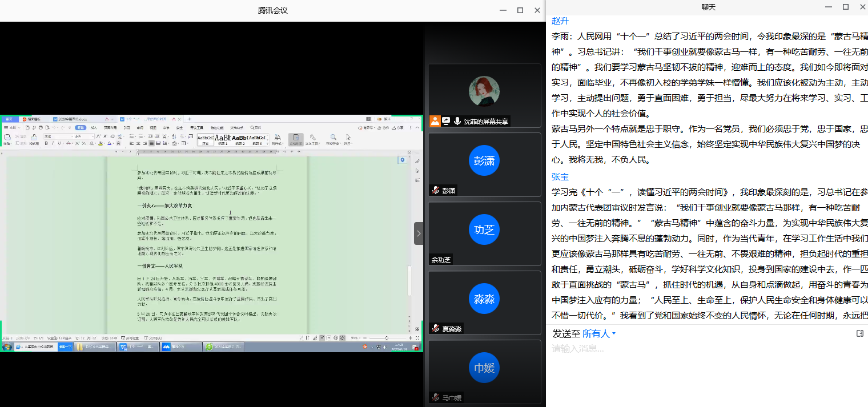The width and height of the screenshot is (868, 407).
Task: Click the muted microphone icon next to 马巾媛
Action: [436, 397]
